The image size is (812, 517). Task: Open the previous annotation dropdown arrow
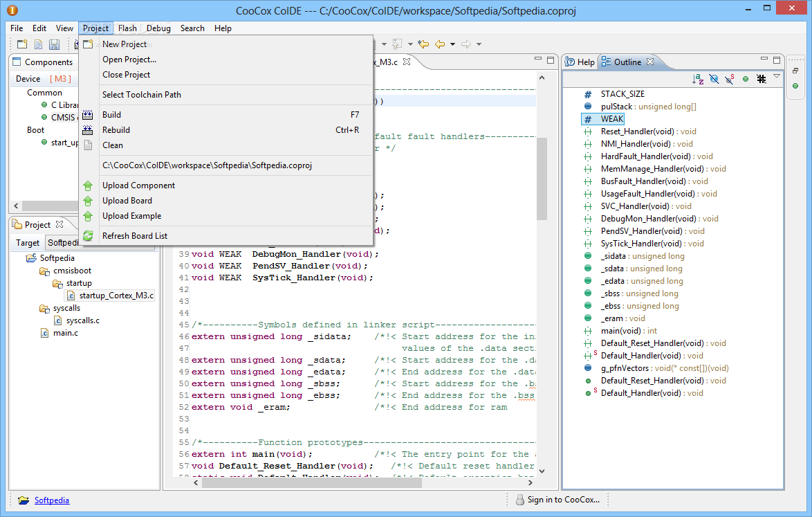pos(410,44)
